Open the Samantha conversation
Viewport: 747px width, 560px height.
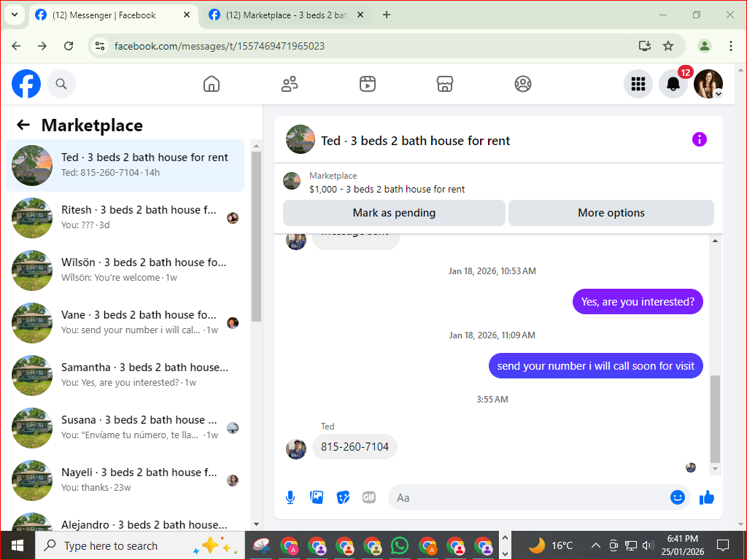pyautogui.click(x=125, y=375)
